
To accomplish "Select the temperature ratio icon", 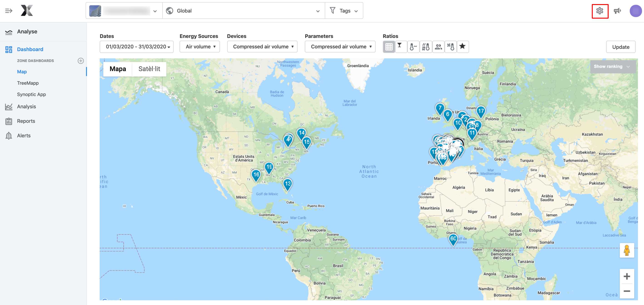I will [413, 47].
